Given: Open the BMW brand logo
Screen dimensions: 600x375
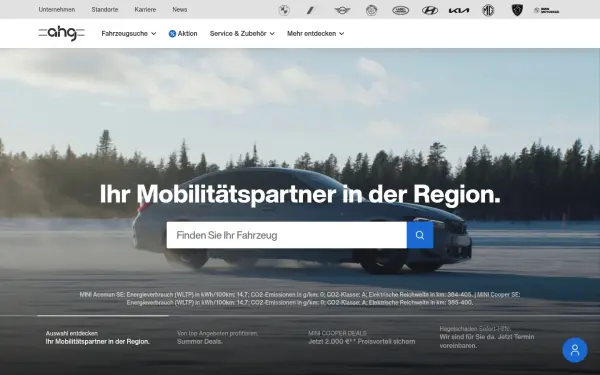Looking at the screenshot, I should (x=284, y=10).
